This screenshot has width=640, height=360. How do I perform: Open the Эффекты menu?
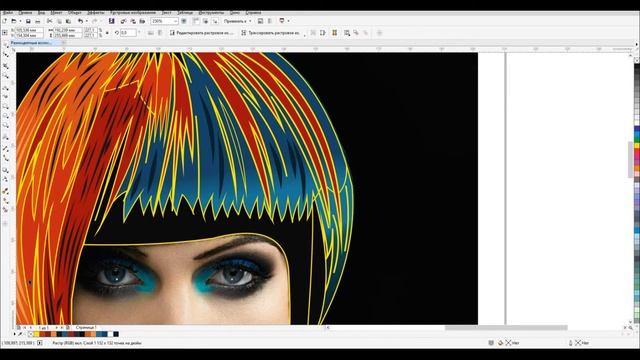click(96, 13)
